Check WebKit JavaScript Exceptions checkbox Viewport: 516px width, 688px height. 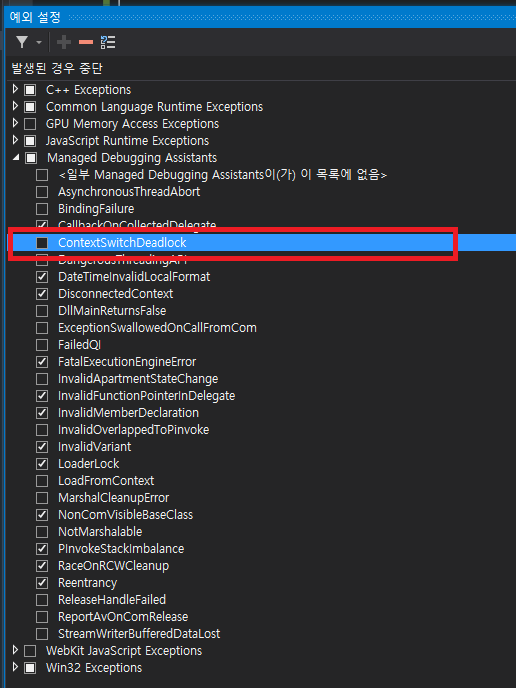[x=30, y=651]
